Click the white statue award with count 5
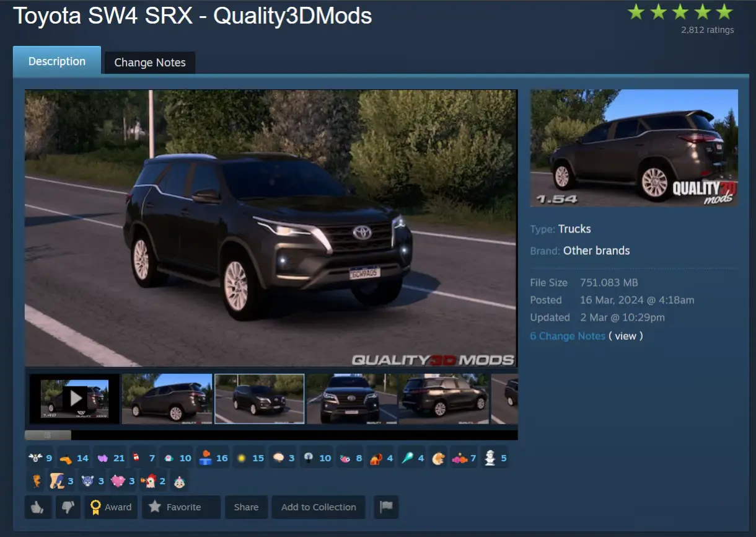This screenshot has height=537, width=756. pyautogui.click(x=494, y=458)
